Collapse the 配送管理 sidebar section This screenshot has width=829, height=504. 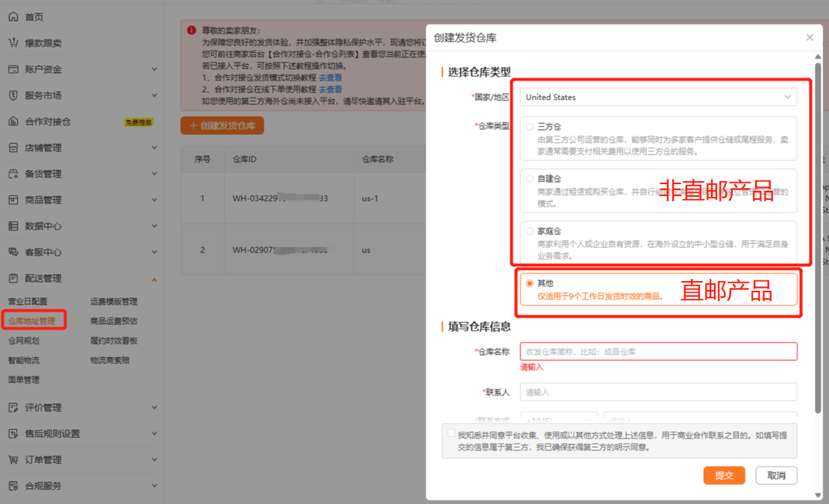(x=154, y=279)
